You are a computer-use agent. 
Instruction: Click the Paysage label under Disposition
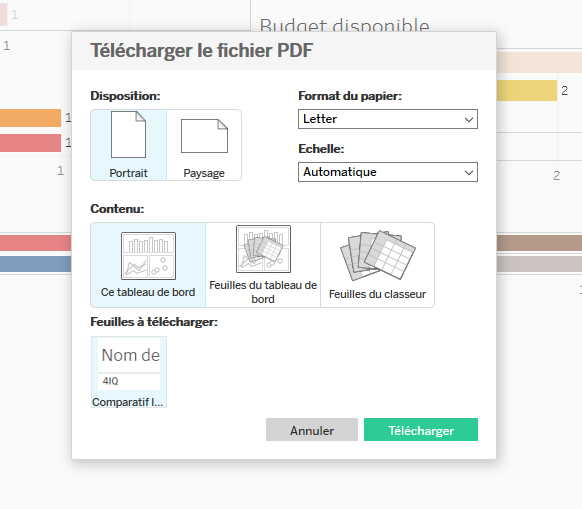click(x=204, y=173)
